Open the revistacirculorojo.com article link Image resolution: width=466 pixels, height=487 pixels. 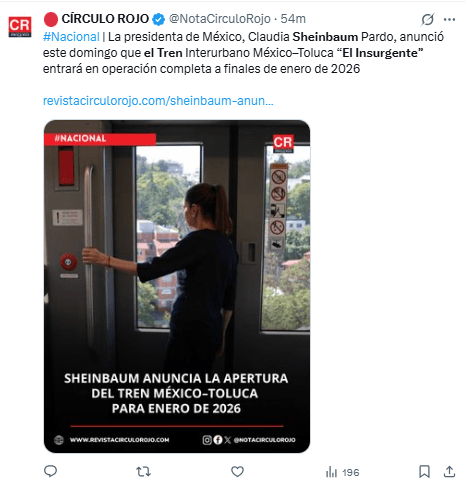pyautogui.click(x=158, y=101)
